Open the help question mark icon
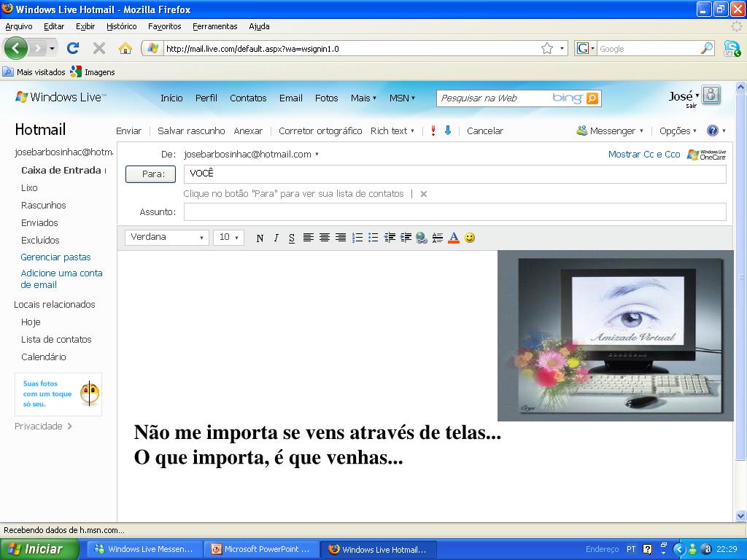This screenshot has width=747, height=560. click(x=712, y=131)
